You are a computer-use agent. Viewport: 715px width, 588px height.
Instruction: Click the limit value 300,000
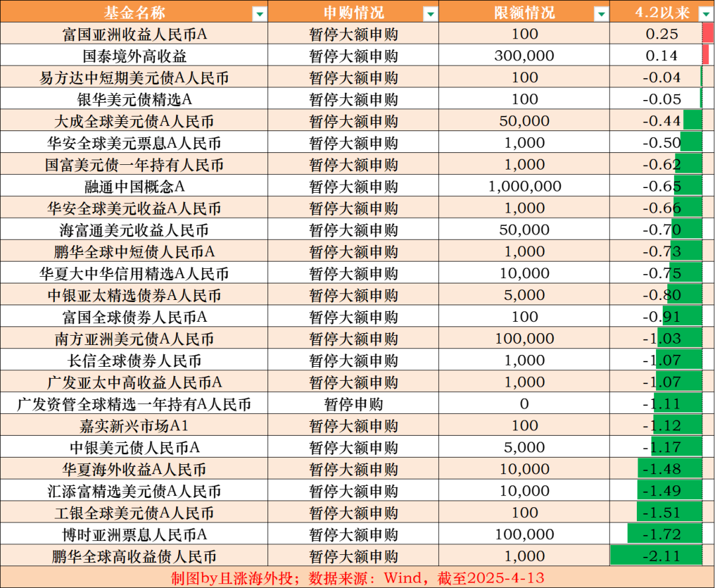(524, 56)
